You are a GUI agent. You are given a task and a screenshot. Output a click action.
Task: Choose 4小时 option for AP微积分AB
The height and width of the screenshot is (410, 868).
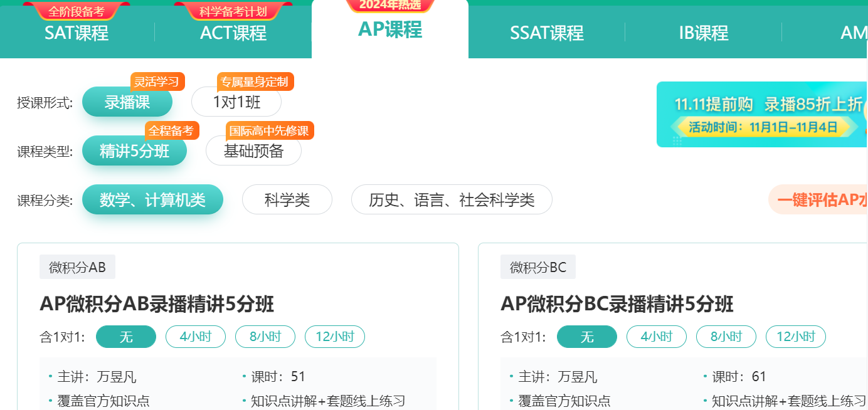point(195,336)
